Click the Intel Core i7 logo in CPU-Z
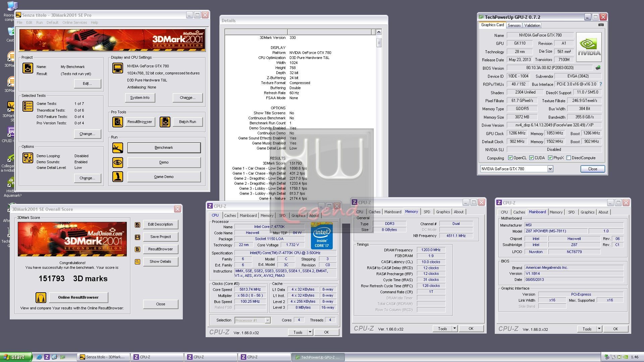The image size is (644, 362). [x=322, y=236]
